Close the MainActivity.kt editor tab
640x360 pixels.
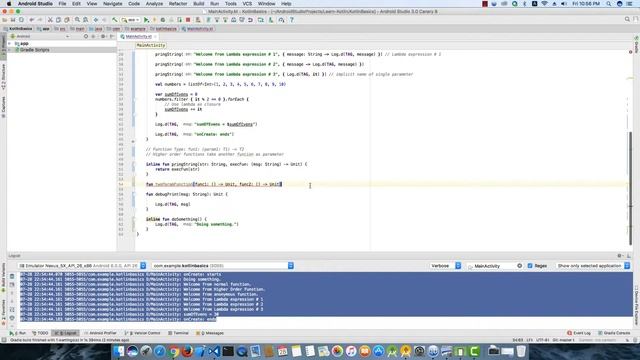(155, 37)
